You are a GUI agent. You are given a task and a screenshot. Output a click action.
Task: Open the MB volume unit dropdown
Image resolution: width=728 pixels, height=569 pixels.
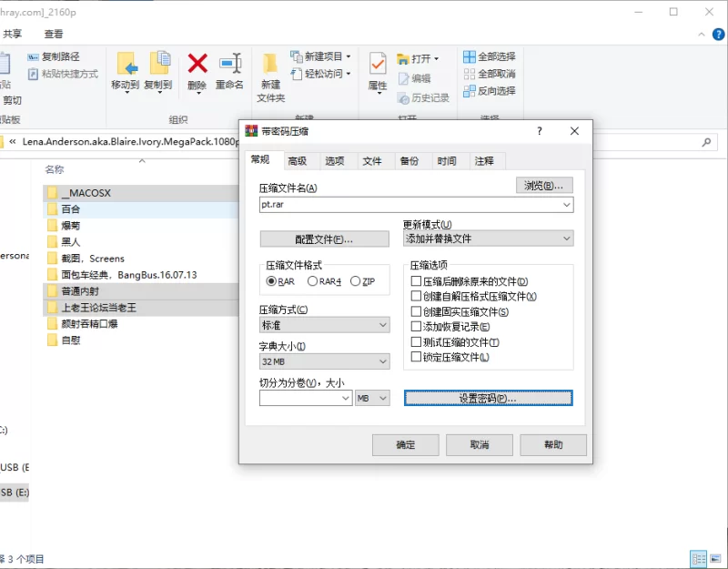tap(372, 398)
